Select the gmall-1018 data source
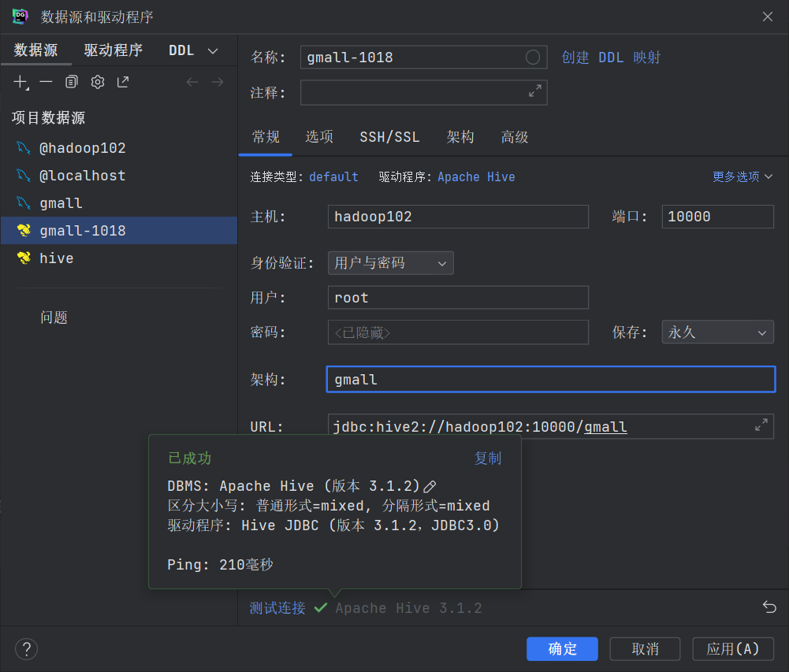The image size is (789, 672). click(x=119, y=230)
